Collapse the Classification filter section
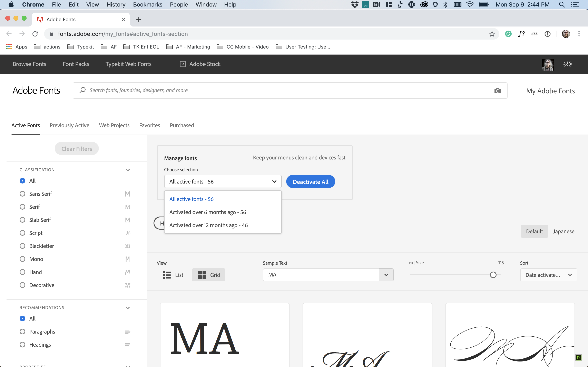Screen dimensions: 588x367 tap(128, 170)
